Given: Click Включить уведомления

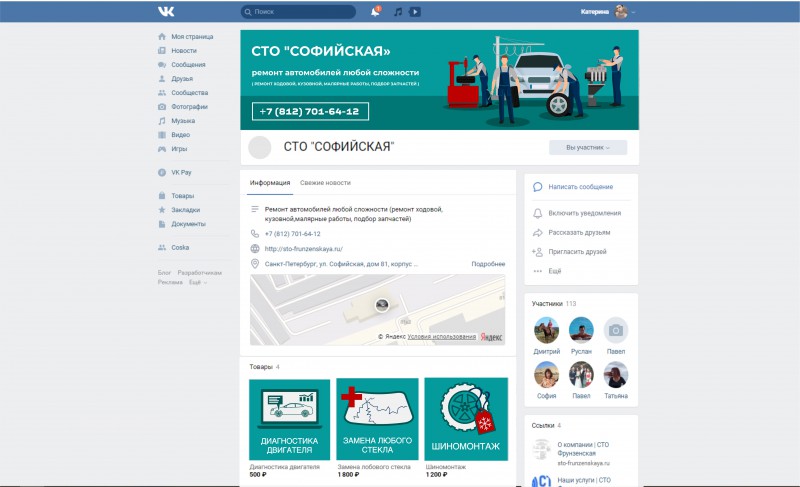Looking at the screenshot, I should pyautogui.click(x=585, y=213).
